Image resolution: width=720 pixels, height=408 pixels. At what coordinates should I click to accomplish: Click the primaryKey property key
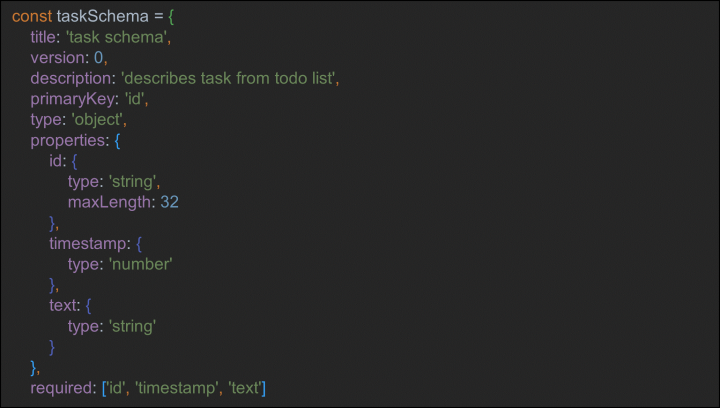pyautogui.click(x=73, y=100)
